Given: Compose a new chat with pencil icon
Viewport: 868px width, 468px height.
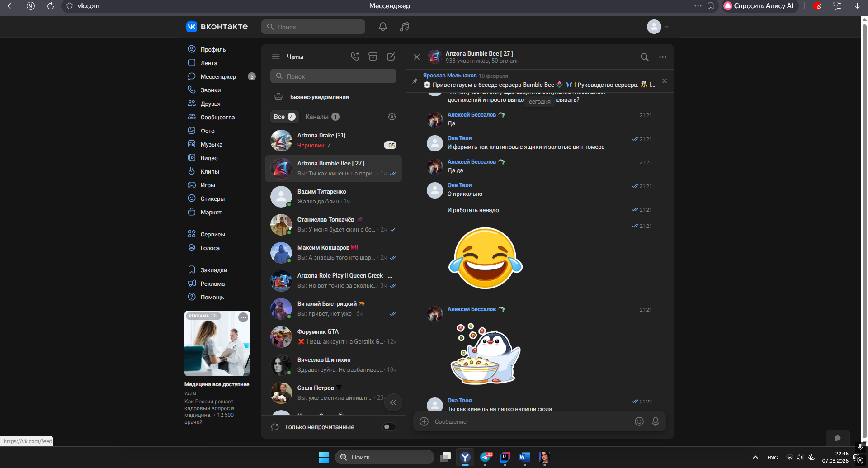Looking at the screenshot, I should click(391, 57).
